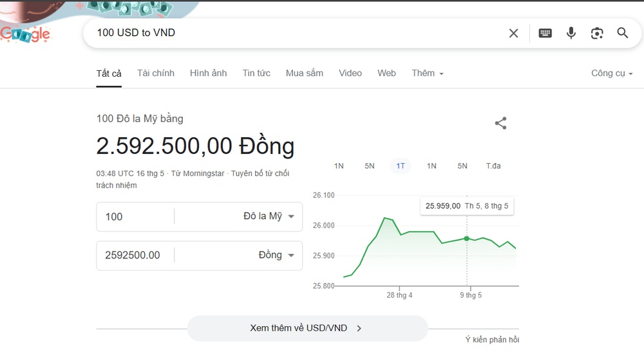Viewport: 644px width, 357px height.
Task: Go to the Video tab
Action: (x=350, y=73)
